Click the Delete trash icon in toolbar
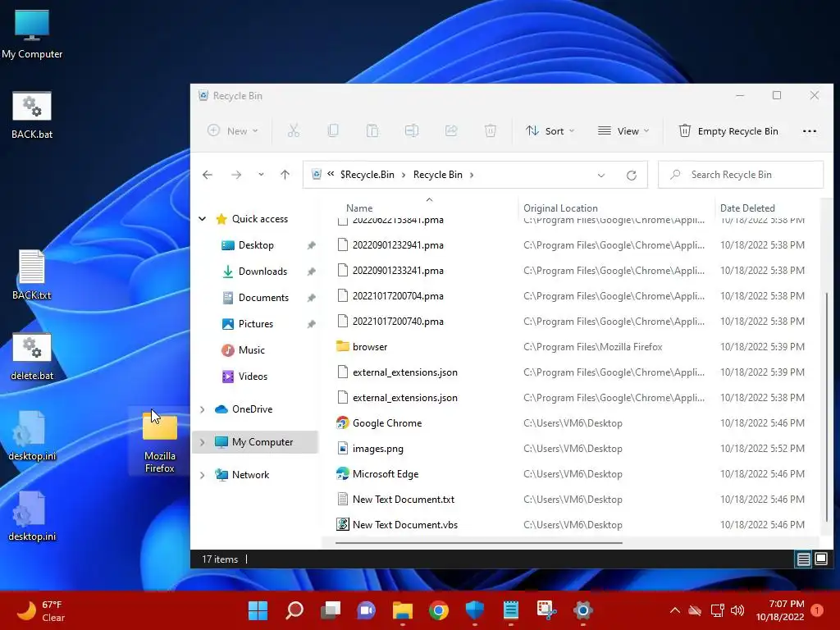This screenshot has height=630, width=840. (491, 130)
